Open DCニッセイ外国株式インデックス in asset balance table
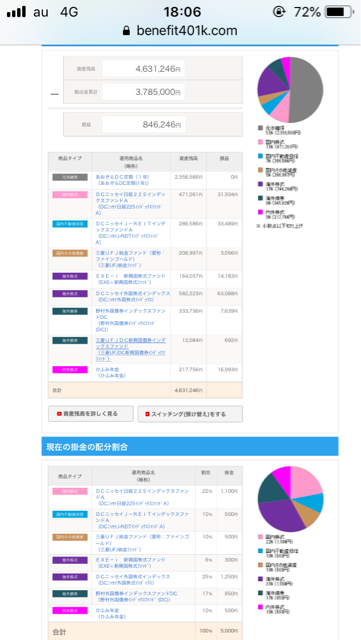The image size is (361, 640). click(133, 296)
